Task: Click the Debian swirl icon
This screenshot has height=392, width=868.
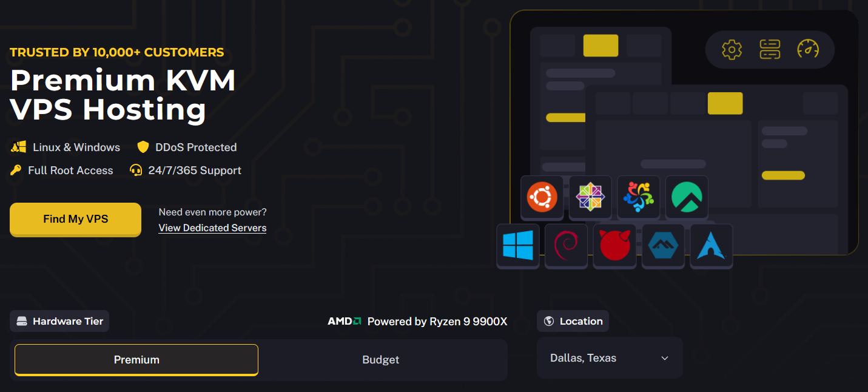Action: coord(567,245)
